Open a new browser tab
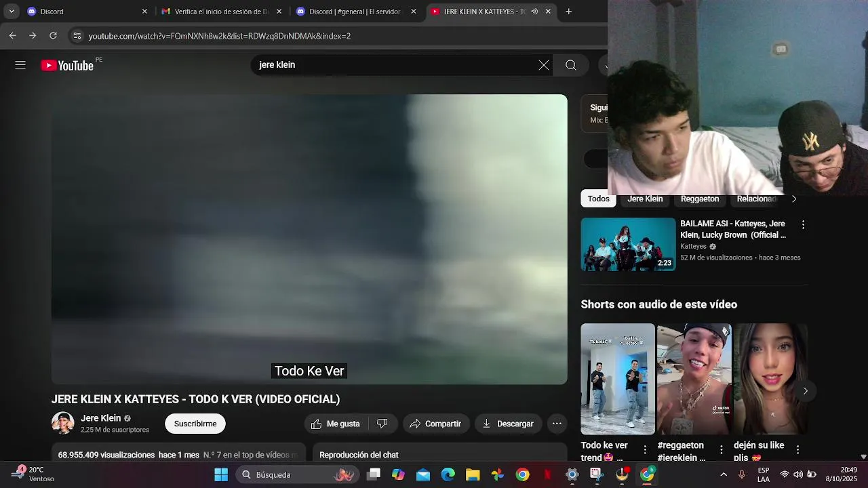Screen dimensions: 868x488 (x=568, y=12)
